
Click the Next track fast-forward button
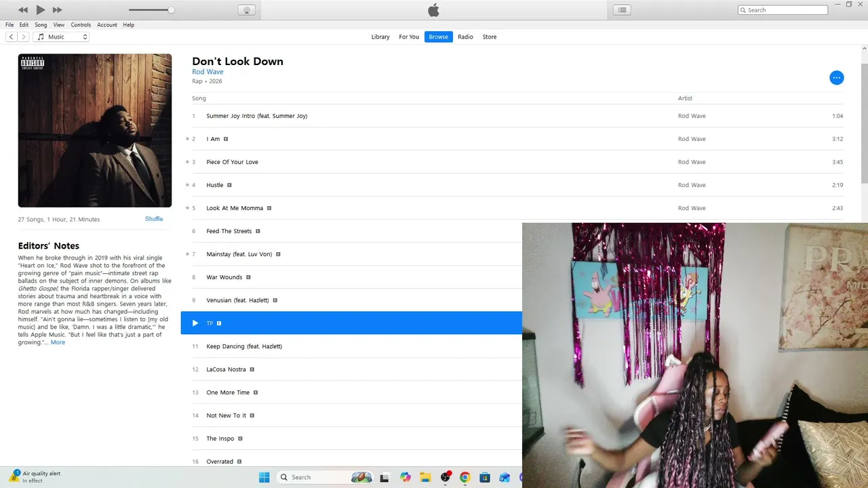[57, 10]
